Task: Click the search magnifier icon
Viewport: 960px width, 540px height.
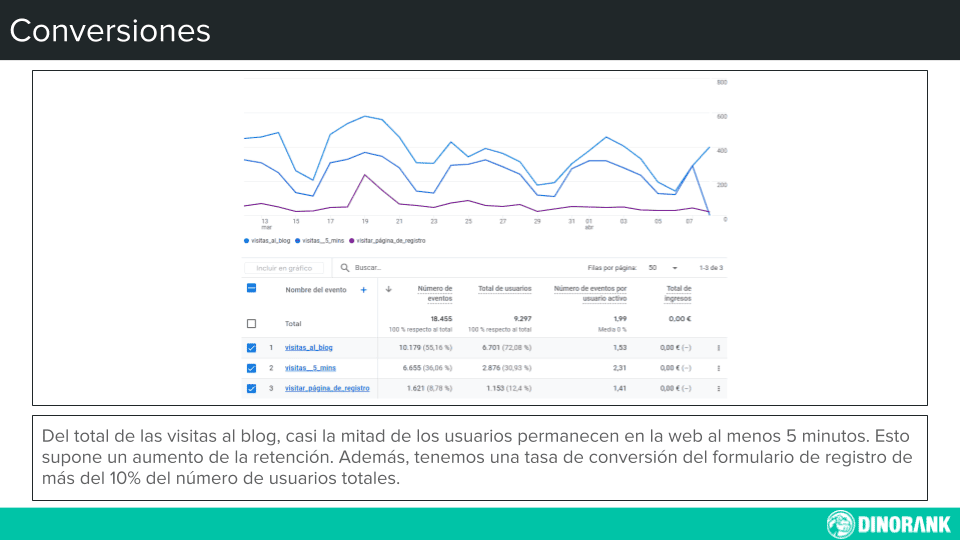Action: tap(345, 268)
